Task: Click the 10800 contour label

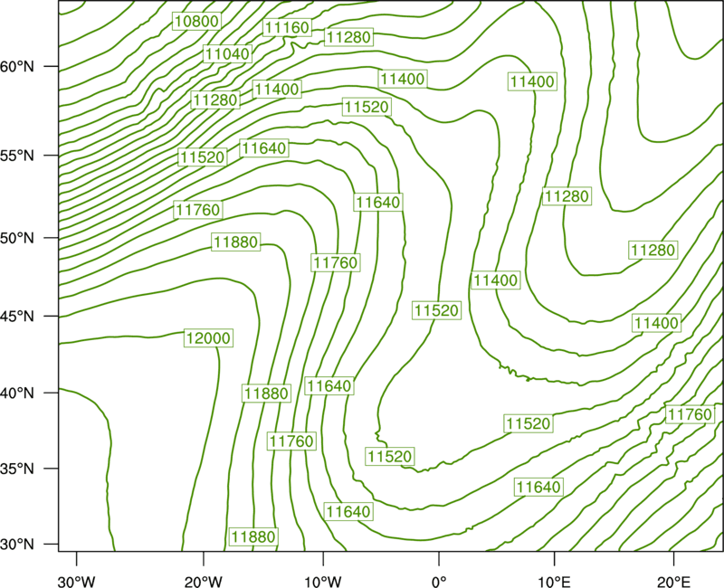Action: (x=196, y=21)
